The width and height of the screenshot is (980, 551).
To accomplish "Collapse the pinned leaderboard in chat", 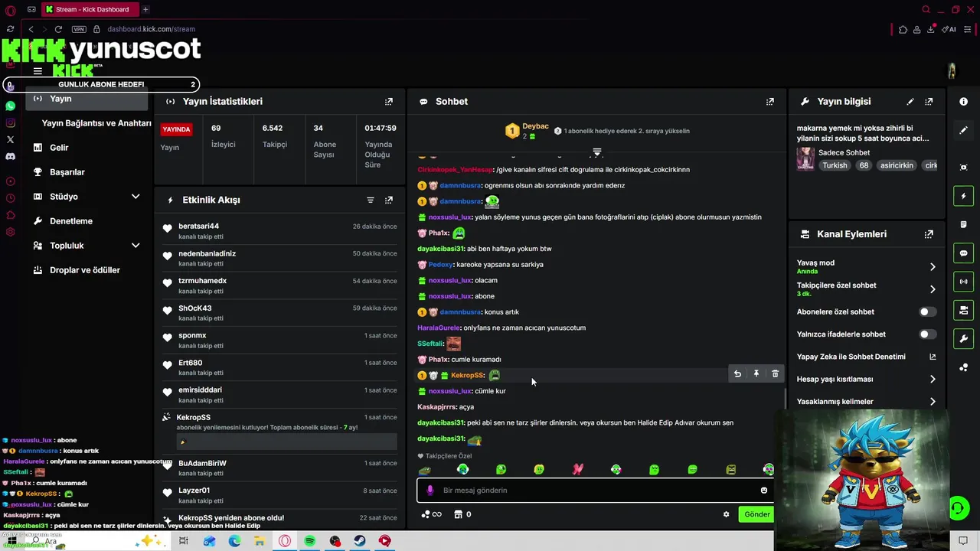I will 597,152.
